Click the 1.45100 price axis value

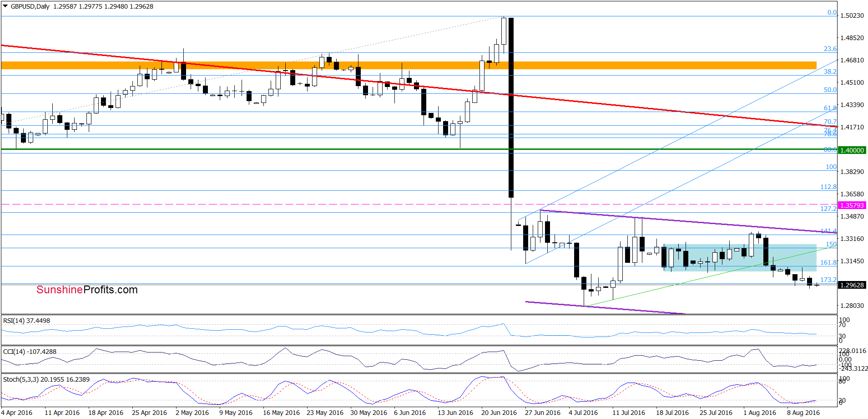(x=852, y=82)
